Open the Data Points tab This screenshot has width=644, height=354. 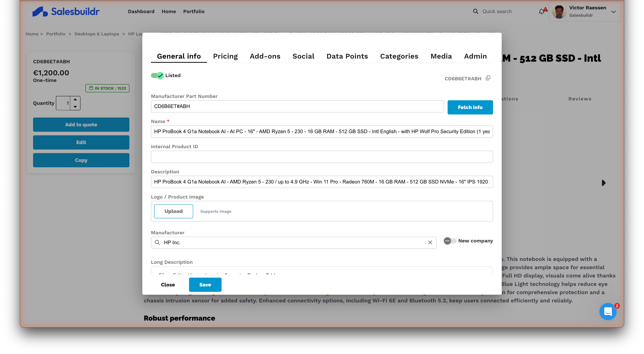347,56
